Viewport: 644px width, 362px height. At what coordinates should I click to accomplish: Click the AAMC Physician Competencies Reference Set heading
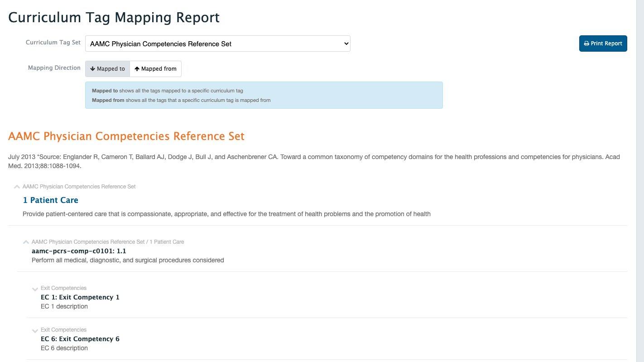pyautogui.click(x=126, y=136)
